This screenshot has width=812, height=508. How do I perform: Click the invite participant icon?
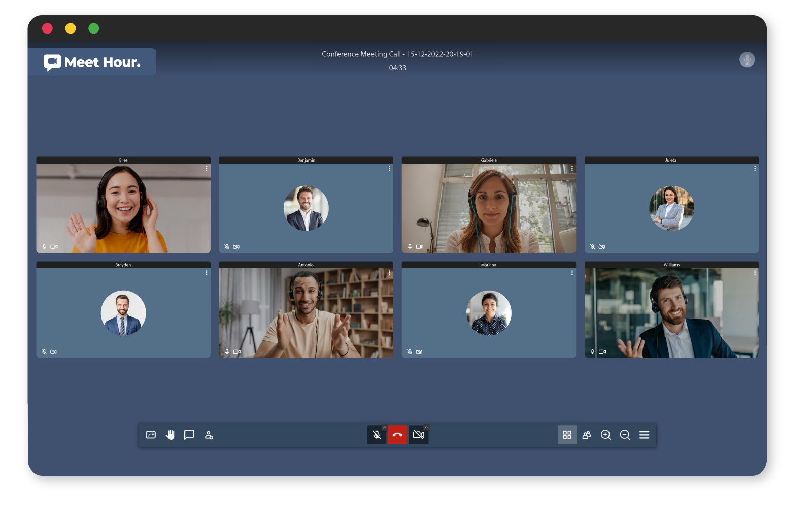209,435
